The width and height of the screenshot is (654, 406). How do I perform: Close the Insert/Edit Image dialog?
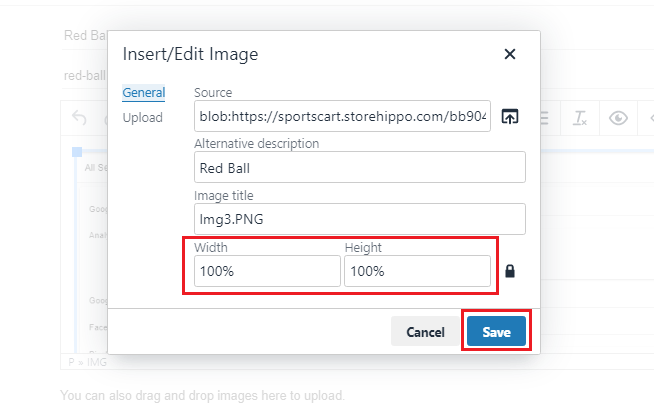pyautogui.click(x=510, y=54)
